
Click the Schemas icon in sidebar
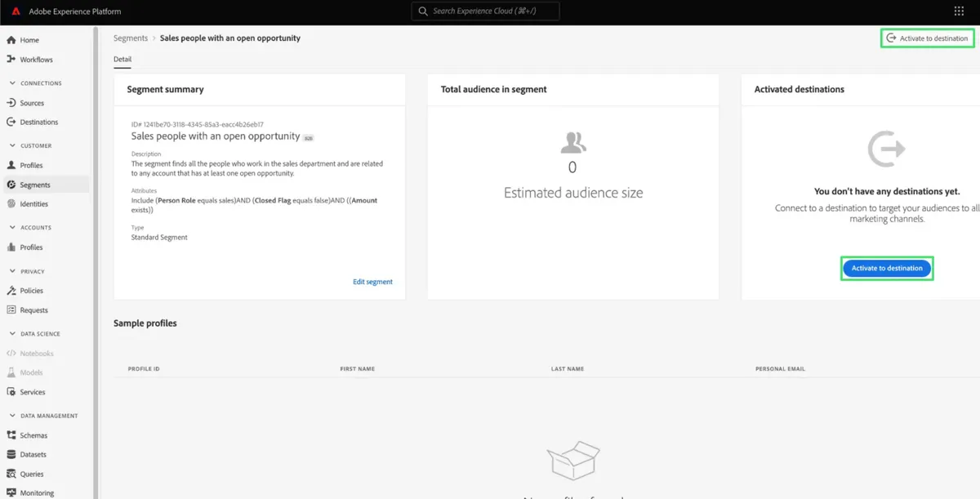pos(11,435)
